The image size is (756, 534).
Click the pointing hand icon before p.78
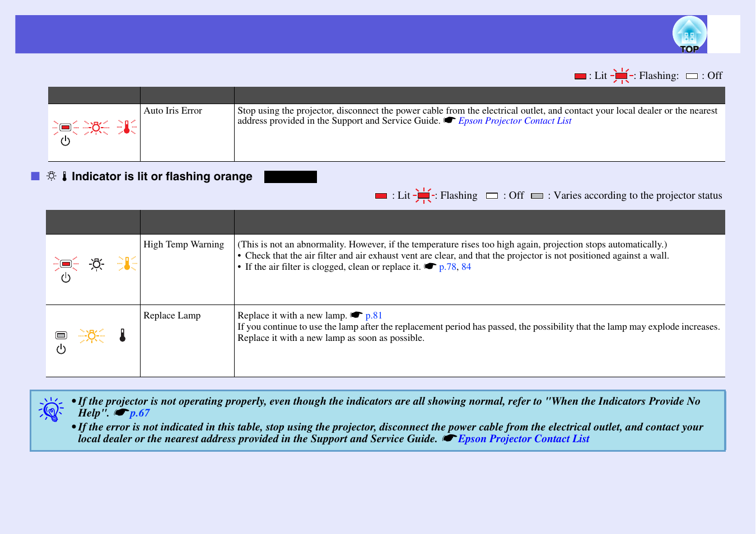430,266
